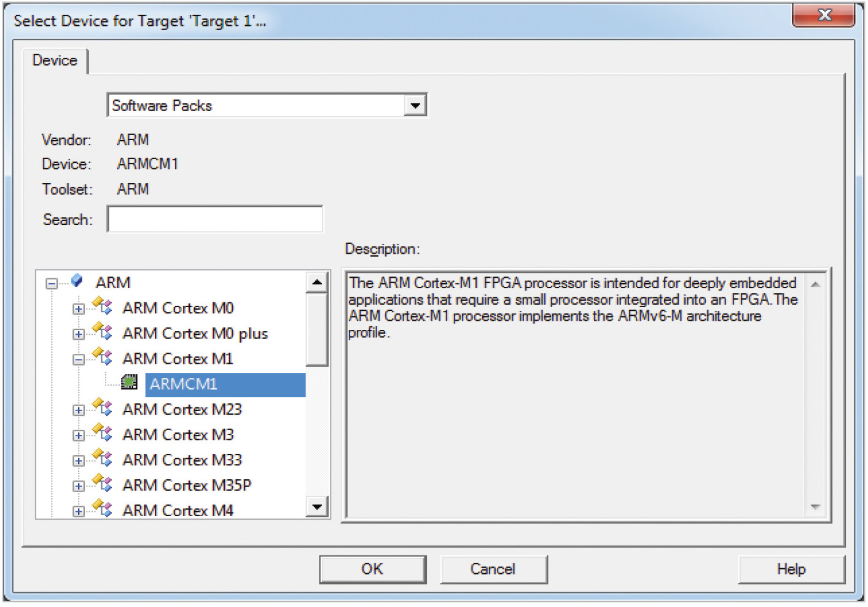This screenshot has width=868, height=607.
Task: Open the Software Packs dropdown
Action: click(415, 106)
